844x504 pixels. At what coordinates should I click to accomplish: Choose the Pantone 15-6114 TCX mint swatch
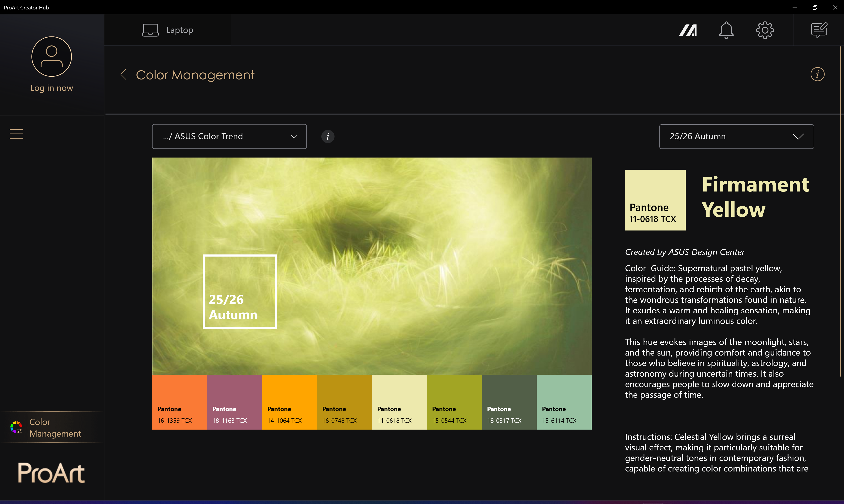coord(564,402)
